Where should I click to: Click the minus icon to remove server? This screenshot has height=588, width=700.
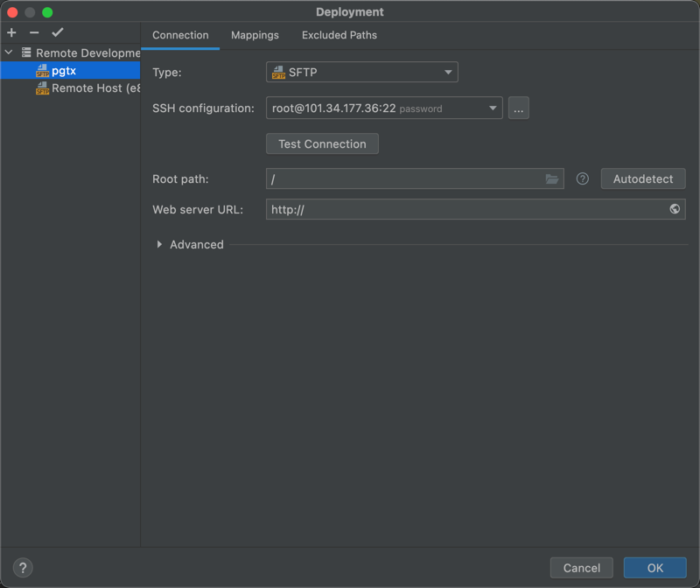(x=34, y=32)
